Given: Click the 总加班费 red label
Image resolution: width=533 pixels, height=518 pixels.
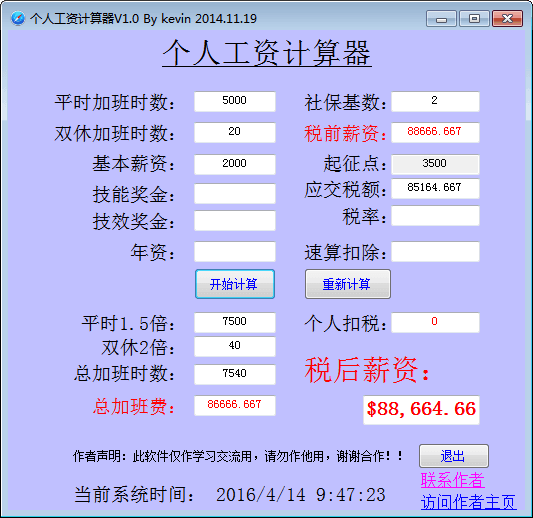Looking at the screenshot, I should click(x=134, y=406).
